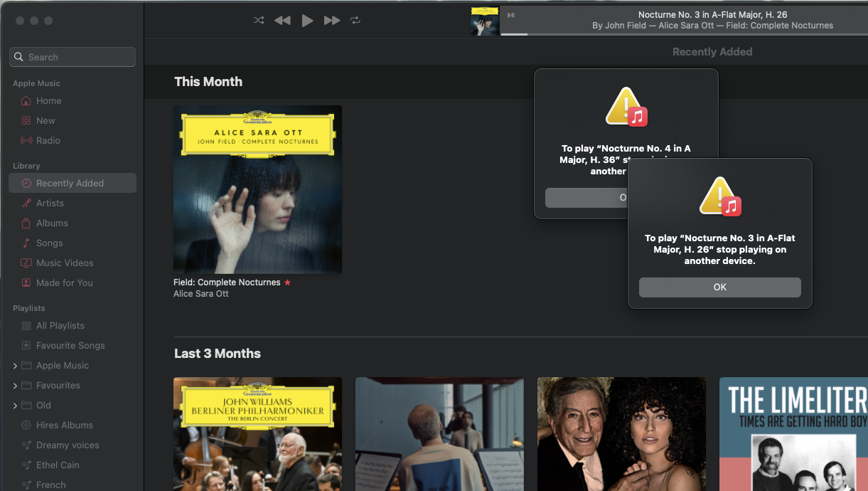The height and width of the screenshot is (491, 868).
Task: Show All Playlists
Action: [x=73, y=326]
